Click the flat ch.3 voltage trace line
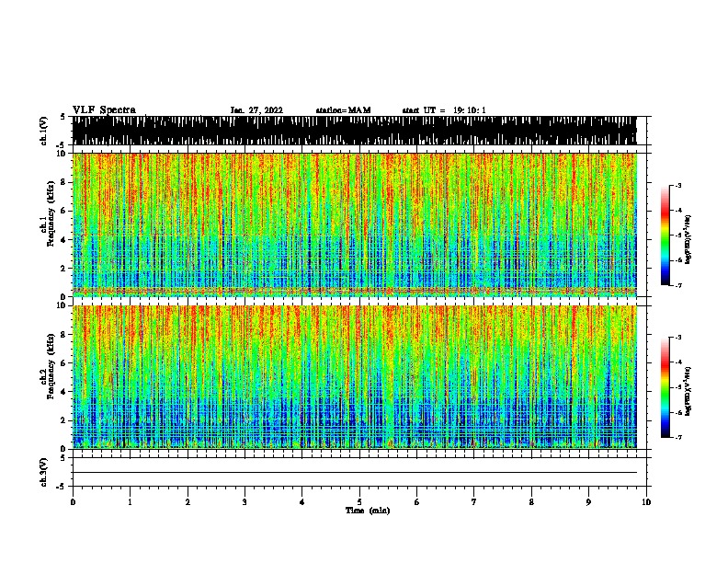The width and height of the screenshot is (728, 563). click(354, 473)
